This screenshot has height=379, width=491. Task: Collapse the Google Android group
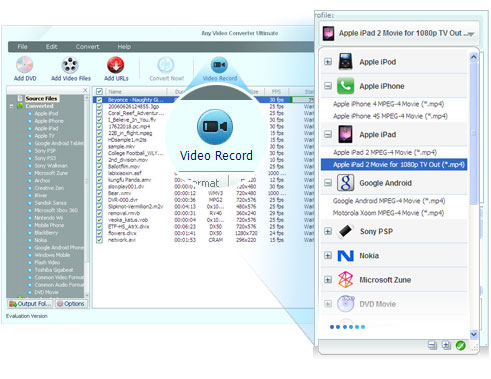(x=328, y=183)
